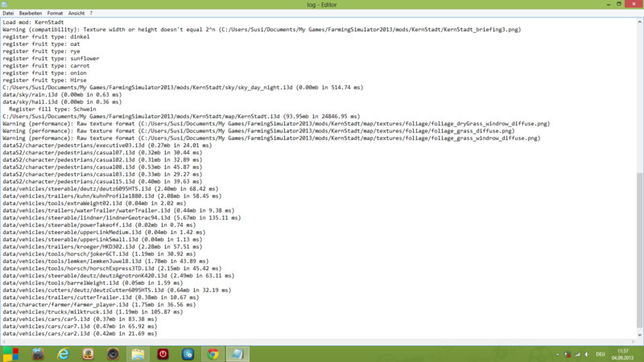This screenshot has width=644, height=362.
Task: Click the vertical scrollbar up arrow
Action: 640,22
